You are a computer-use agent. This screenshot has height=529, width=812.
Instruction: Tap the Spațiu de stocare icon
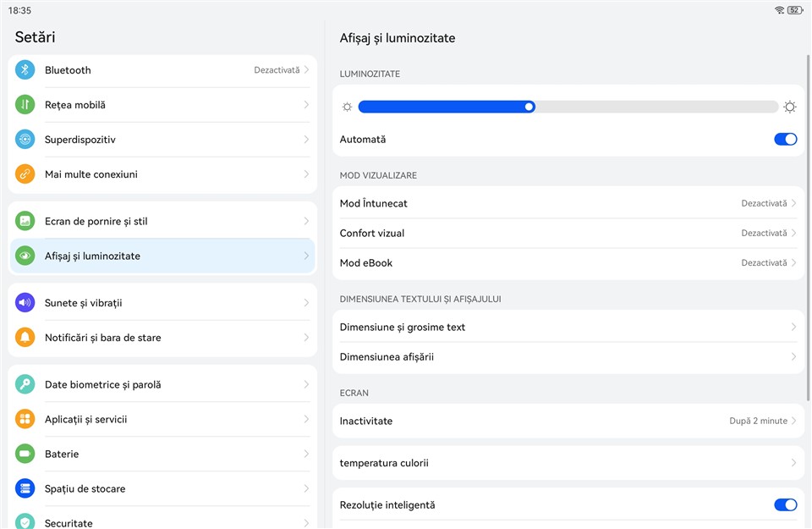[25, 488]
